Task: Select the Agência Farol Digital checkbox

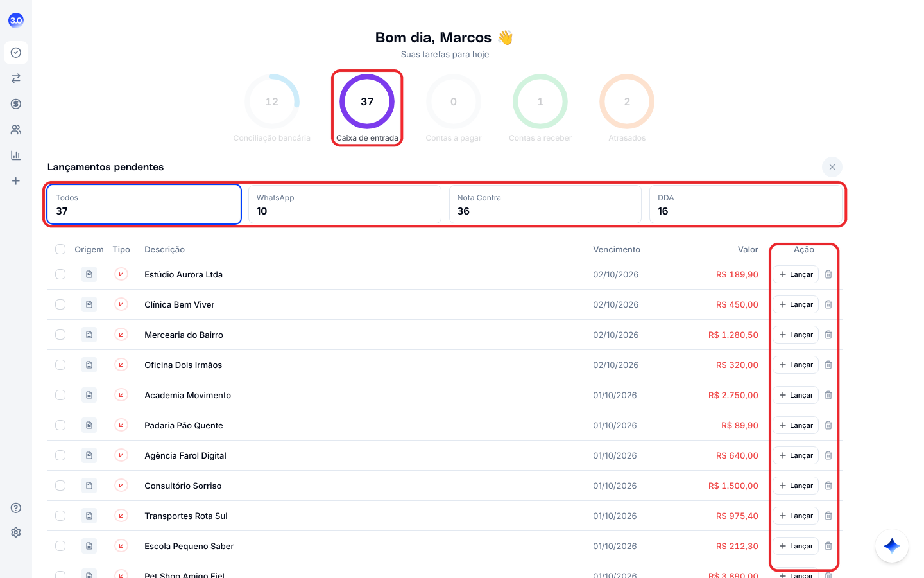Action: (60, 455)
